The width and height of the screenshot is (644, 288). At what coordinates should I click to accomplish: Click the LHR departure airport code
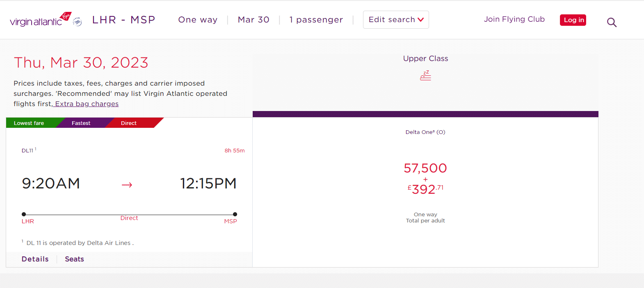28,221
